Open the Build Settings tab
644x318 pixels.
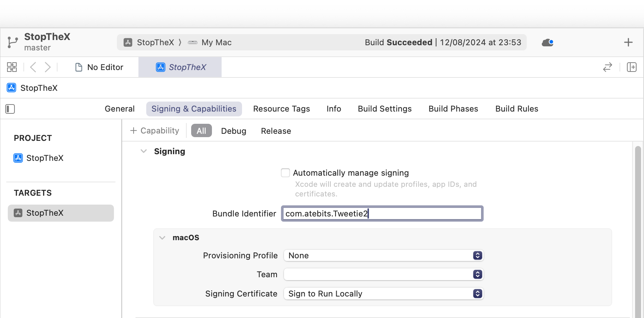385,109
